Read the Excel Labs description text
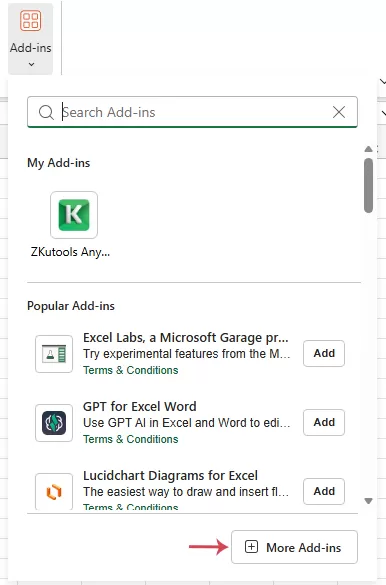The height and width of the screenshot is (585, 386). tap(186, 354)
